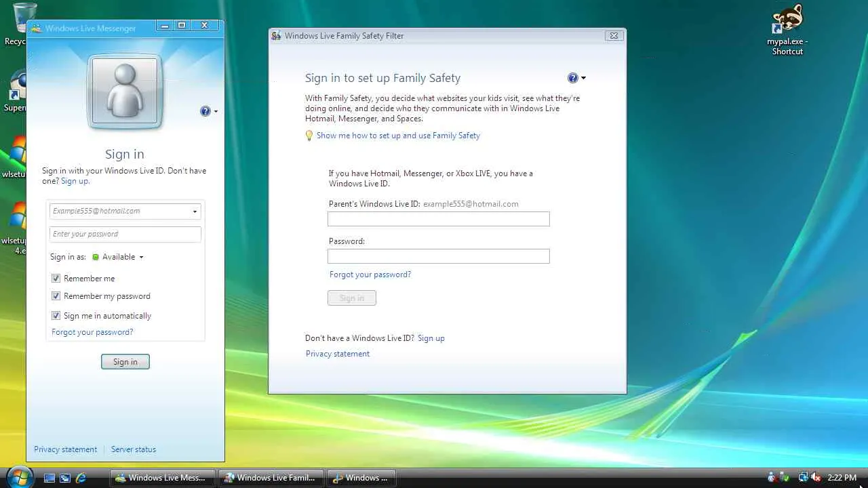Open Family Safety's Privacy statement link

338,354
